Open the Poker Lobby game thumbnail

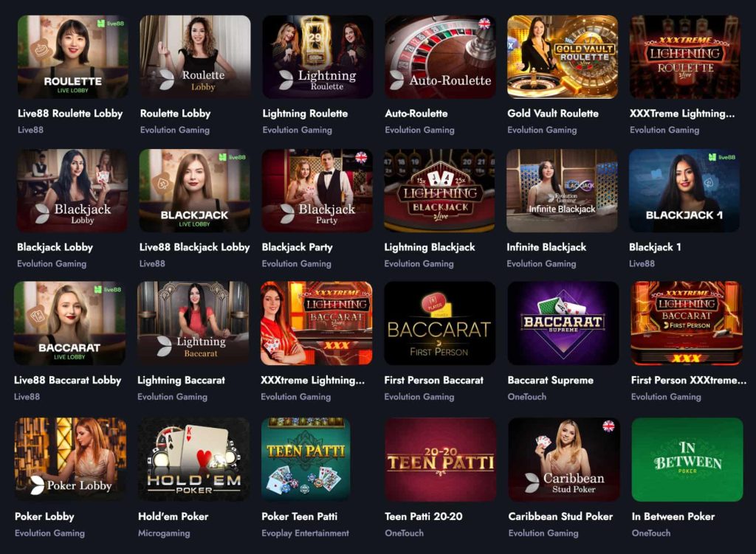(x=70, y=460)
